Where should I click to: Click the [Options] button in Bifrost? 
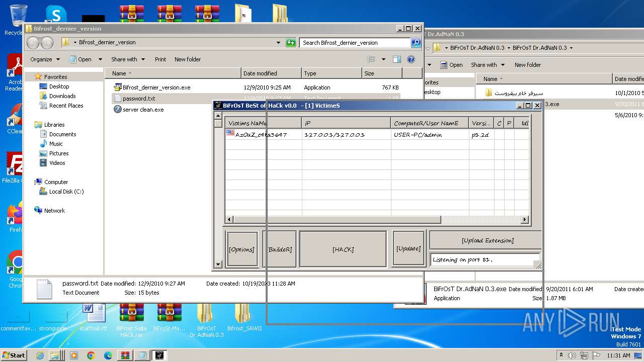(242, 249)
